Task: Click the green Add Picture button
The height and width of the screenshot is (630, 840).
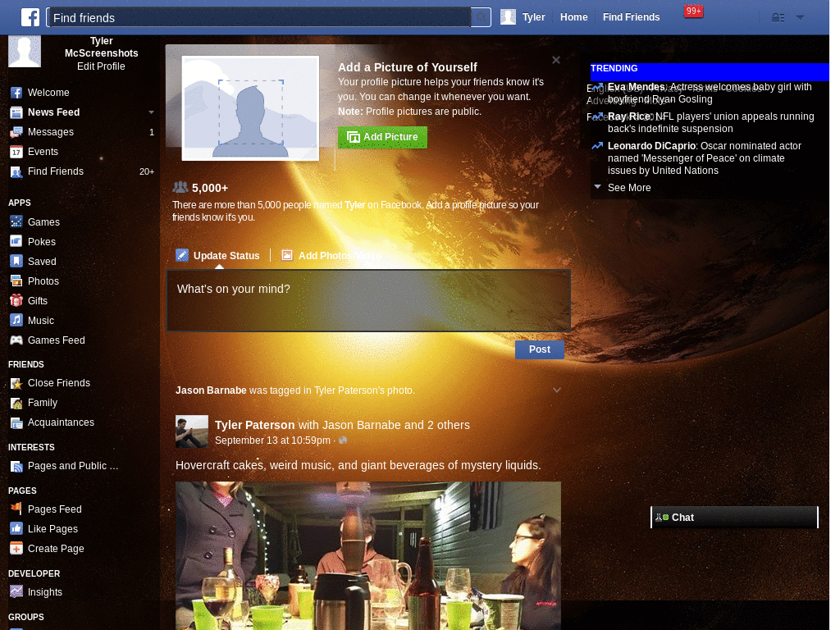Action: (382, 137)
